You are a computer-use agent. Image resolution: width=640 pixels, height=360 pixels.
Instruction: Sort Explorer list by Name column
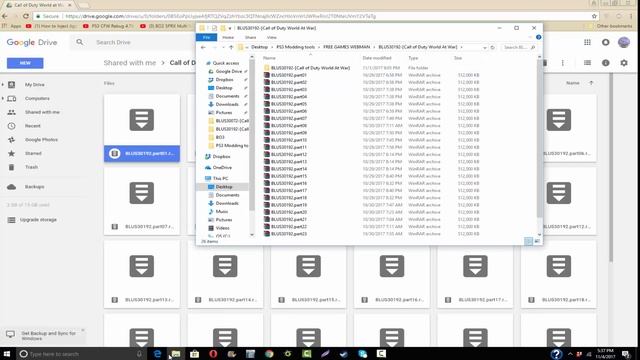(x=269, y=58)
